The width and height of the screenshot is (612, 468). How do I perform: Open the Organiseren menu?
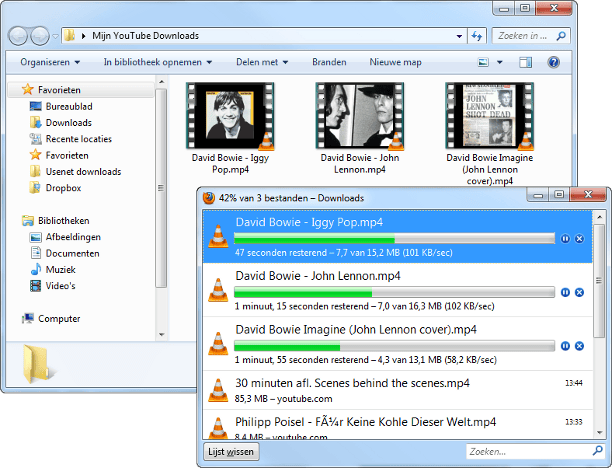pyautogui.click(x=50, y=62)
